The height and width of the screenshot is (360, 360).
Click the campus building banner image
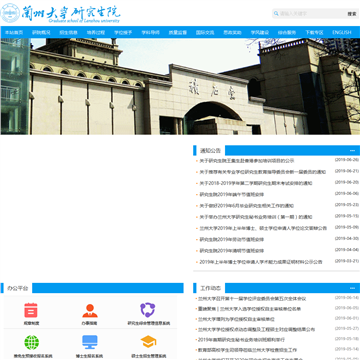tap(180, 86)
